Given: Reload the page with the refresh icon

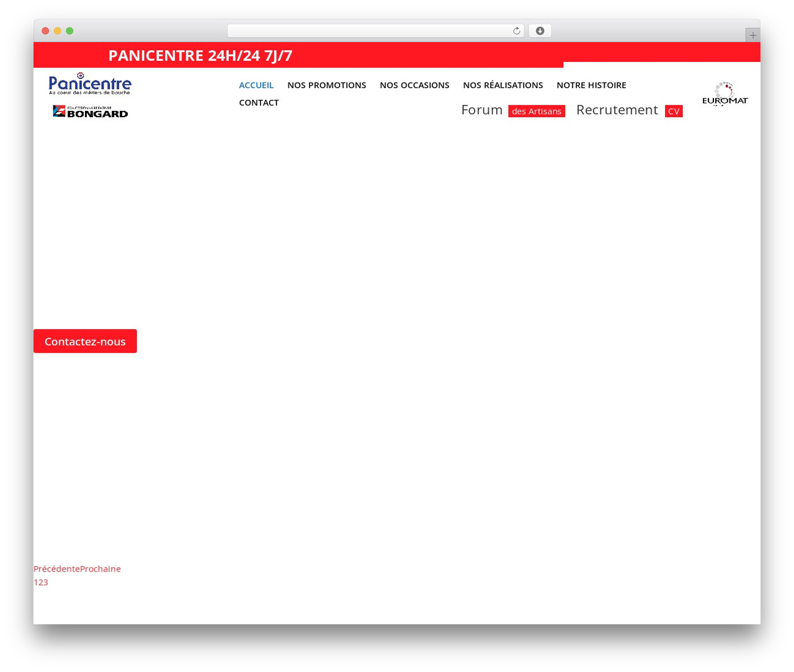Looking at the screenshot, I should pos(516,31).
